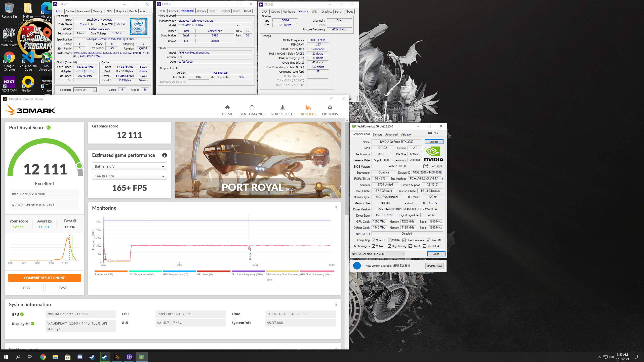This screenshot has width=644, height=362.
Task: Open Recycle Bin desktop icon
Action: pyautogui.click(x=9, y=11)
